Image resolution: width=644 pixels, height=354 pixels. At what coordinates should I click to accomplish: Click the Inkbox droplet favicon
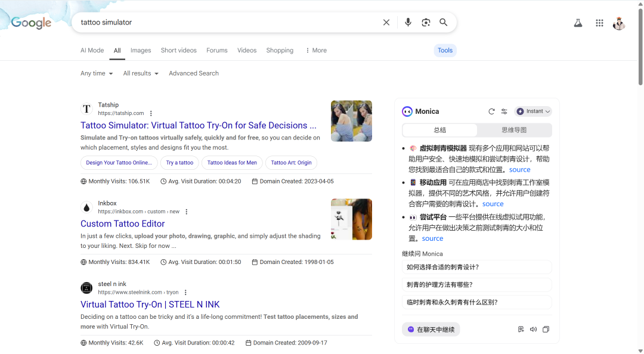tap(86, 207)
